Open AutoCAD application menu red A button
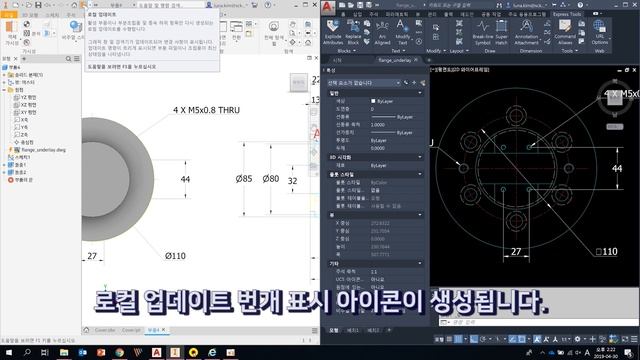The height and width of the screenshot is (360, 640). click(328, 7)
